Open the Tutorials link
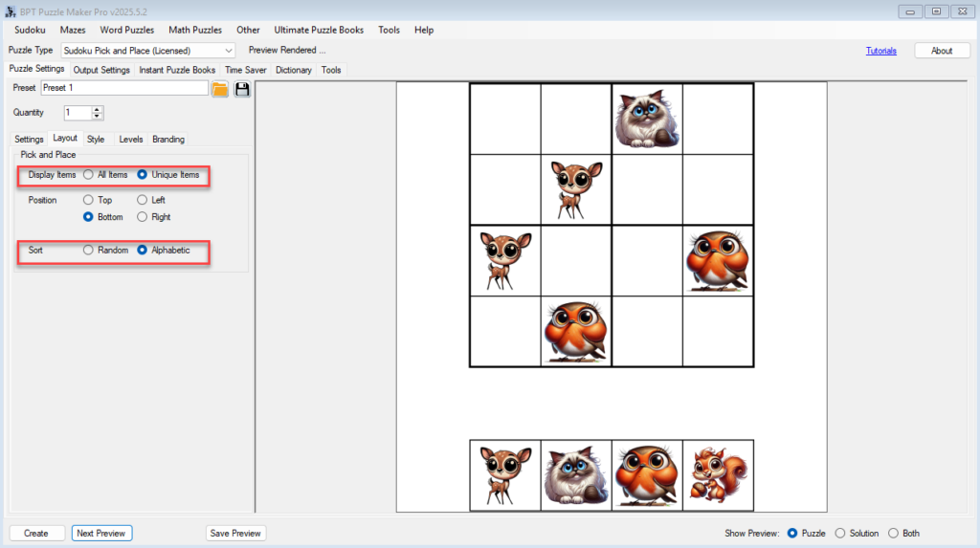Viewport: 980px width, 548px height. tap(880, 51)
